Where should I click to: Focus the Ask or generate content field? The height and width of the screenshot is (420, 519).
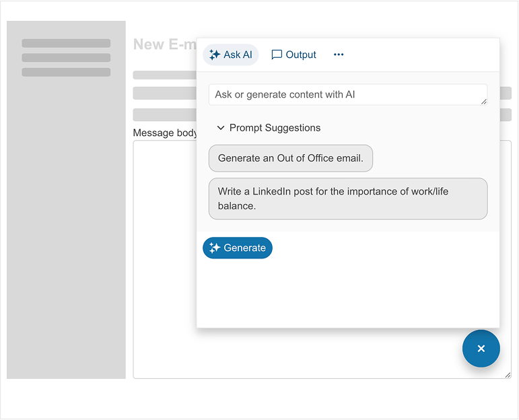coord(343,95)
